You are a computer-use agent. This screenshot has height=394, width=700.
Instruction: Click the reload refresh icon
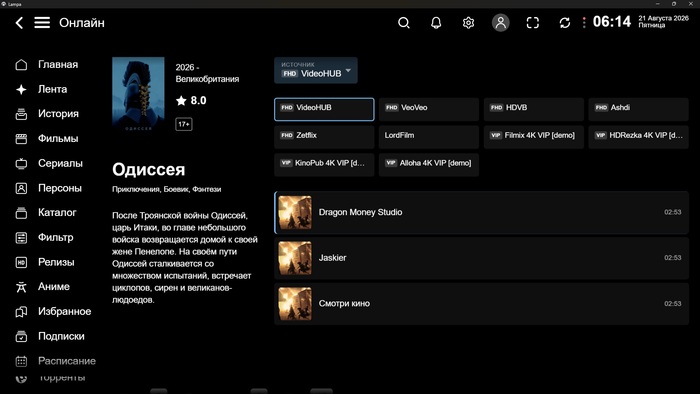(x=565, y=23)
